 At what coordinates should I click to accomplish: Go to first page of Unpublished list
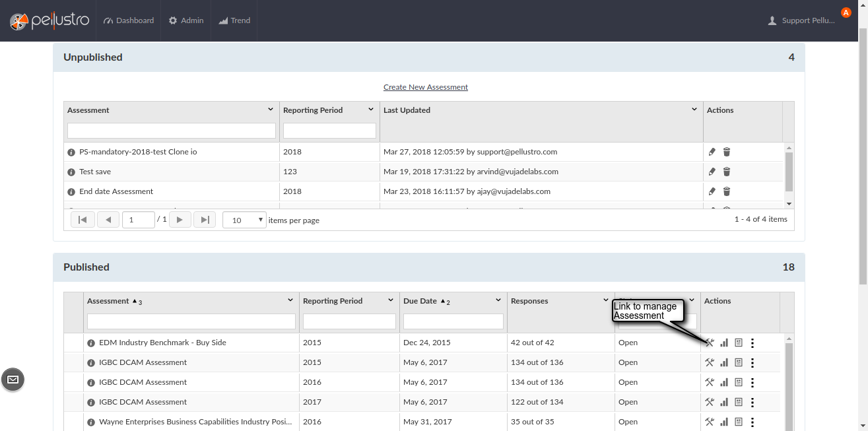(83, 220)
